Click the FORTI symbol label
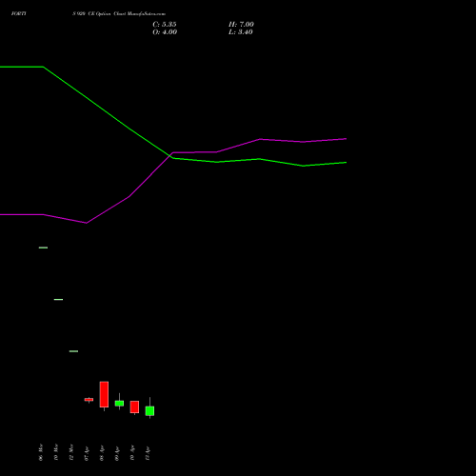 [19, 14]
